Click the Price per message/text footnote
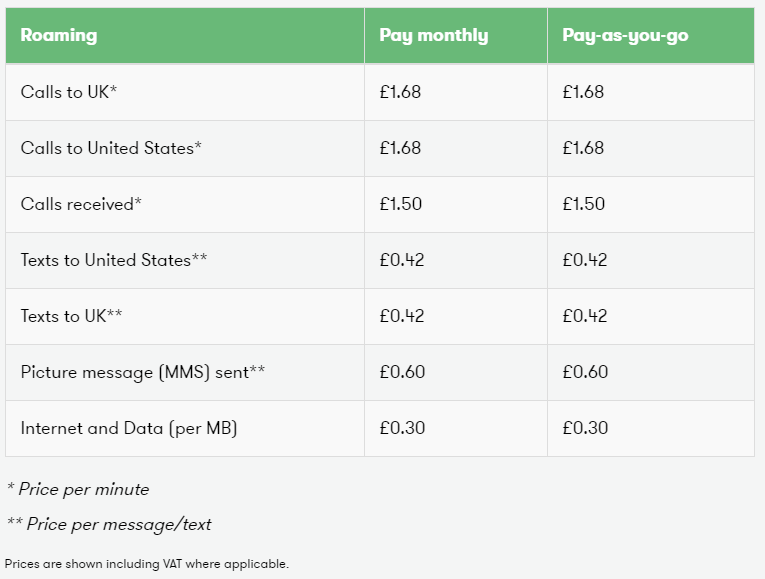Viewport: 765px width, 579px height. [109, 524]
